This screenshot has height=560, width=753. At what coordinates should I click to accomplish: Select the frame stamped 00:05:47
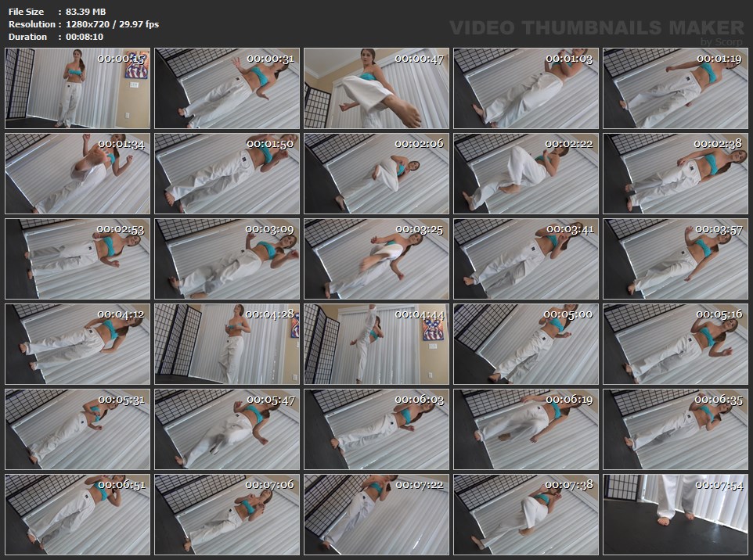coord(227,429)
